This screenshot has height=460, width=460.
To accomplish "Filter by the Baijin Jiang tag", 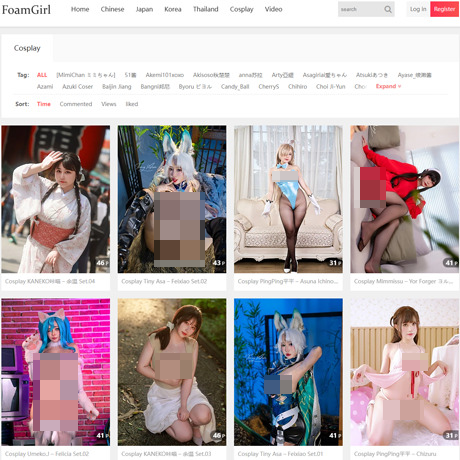I will click(117, 87).
